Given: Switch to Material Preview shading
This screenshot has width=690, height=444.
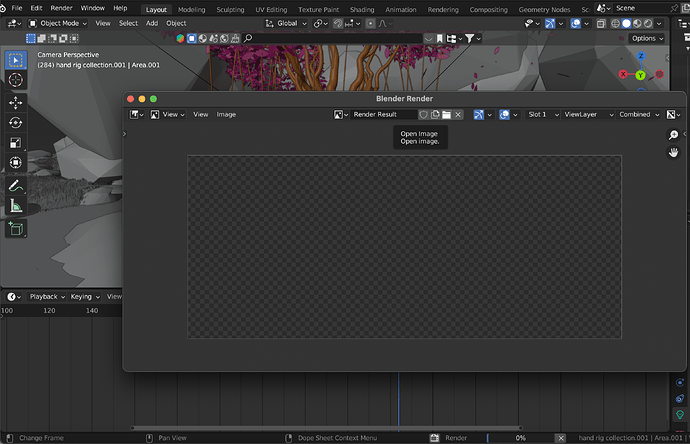Looking at the screenshot, I should click(637, 23).
